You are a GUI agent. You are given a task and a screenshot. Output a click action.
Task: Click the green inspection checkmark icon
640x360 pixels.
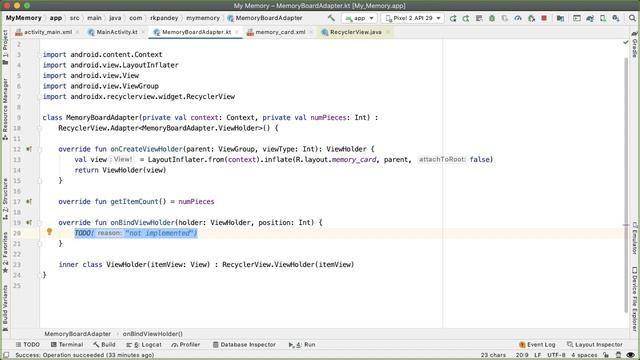[x=626, y=42]
